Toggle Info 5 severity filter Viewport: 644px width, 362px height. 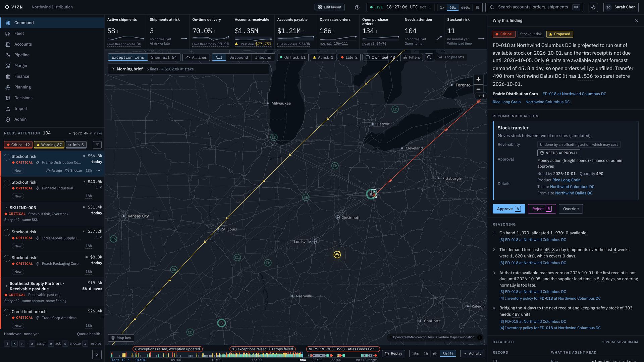pyautogui.click(x=76, y=145)
